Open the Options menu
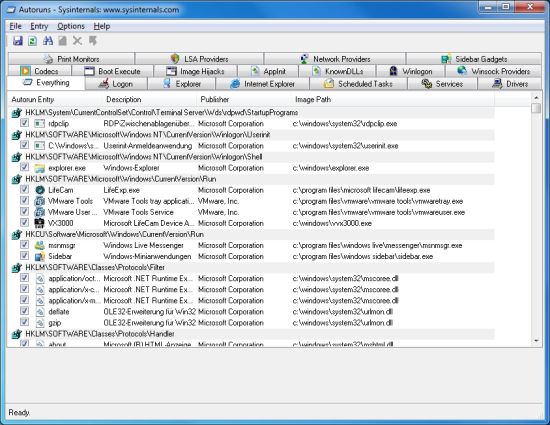 [x=71, y=26]
